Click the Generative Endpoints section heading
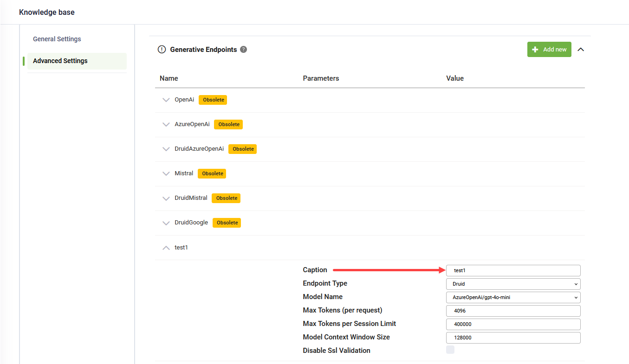Screen dimensions: 629x364 pos(204,50)
